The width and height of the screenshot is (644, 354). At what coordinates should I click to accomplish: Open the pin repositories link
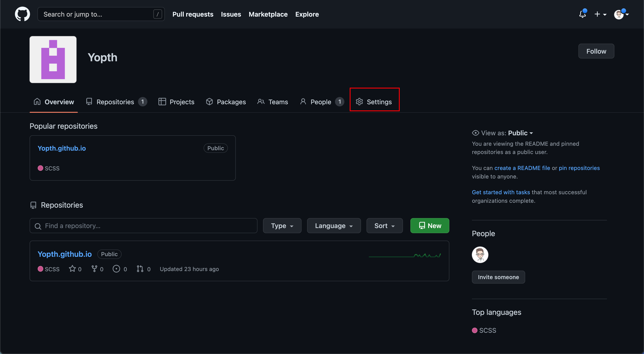(579, 168)
